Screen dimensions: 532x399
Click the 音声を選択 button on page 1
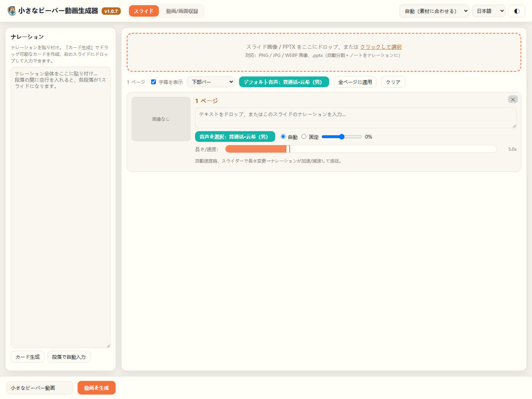pyautogui.click(x=235, y=137)
